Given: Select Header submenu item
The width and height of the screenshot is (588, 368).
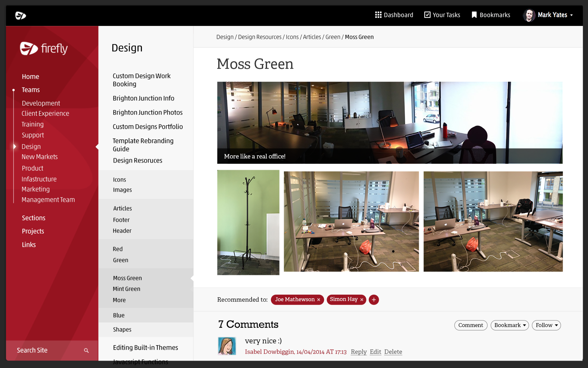Looking at the screenshot, I should point(122,231).
